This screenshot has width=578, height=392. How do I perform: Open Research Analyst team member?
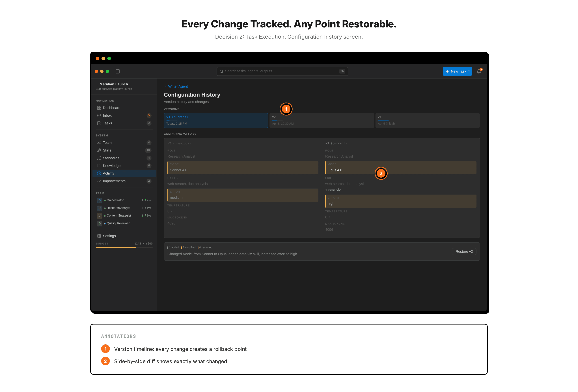click(x=124, y=208)
